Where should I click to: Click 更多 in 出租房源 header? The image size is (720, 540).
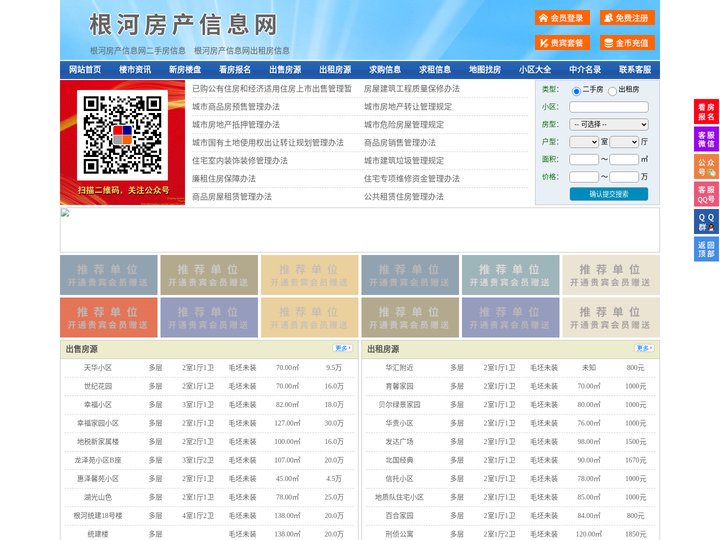pyautogui.click(x=644, y=349)
